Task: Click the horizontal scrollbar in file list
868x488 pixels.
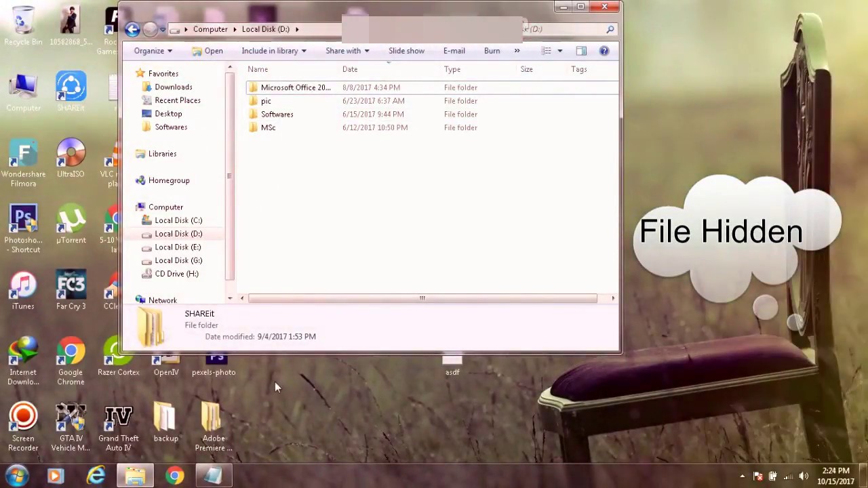Action: click(422, 298)
